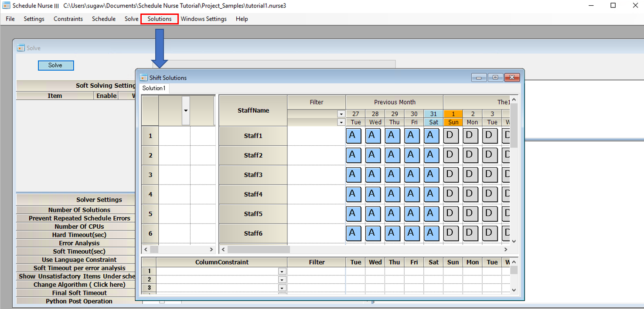This screenshot has height=309, width=644.
Task: Open the staff list column dropdown arrow
Action: 185,110
